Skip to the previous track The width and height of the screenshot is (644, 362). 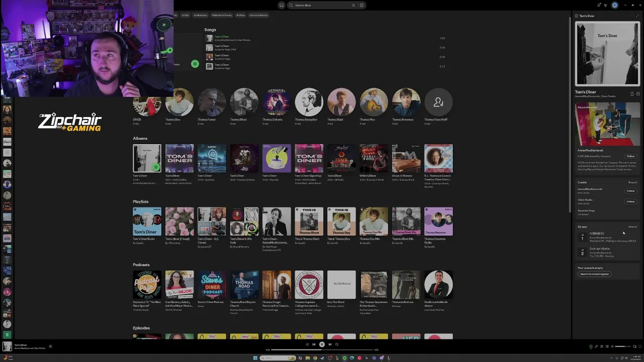314,344
